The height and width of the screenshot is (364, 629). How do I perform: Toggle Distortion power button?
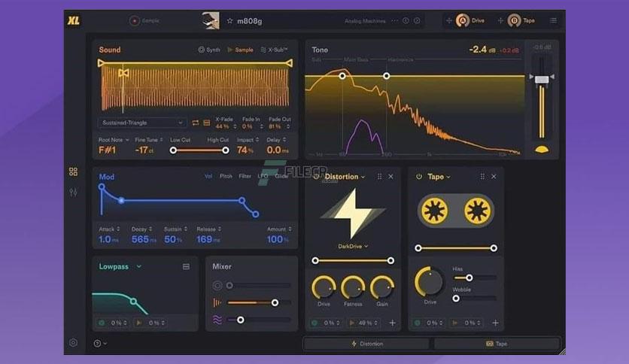point(316,177)
